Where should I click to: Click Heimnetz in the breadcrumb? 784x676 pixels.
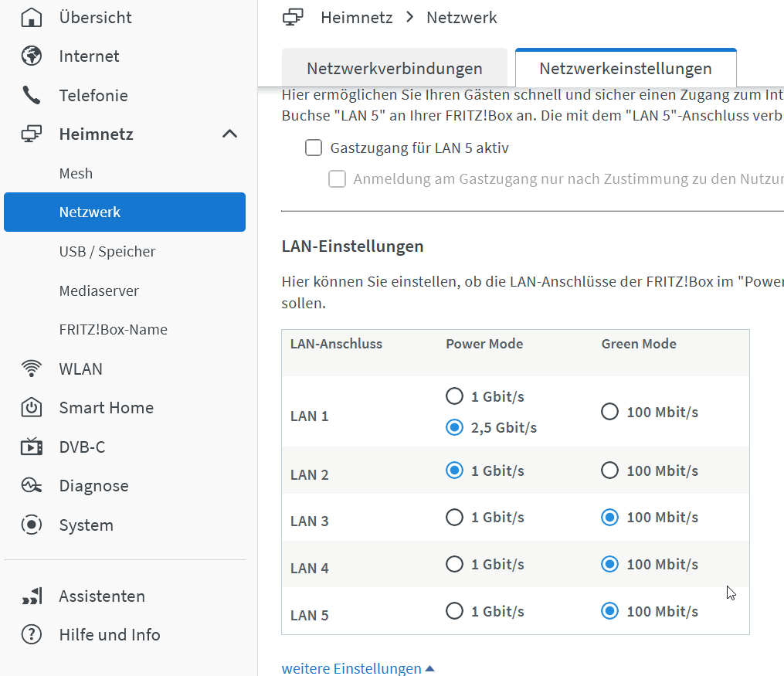[x=357, y=18]
